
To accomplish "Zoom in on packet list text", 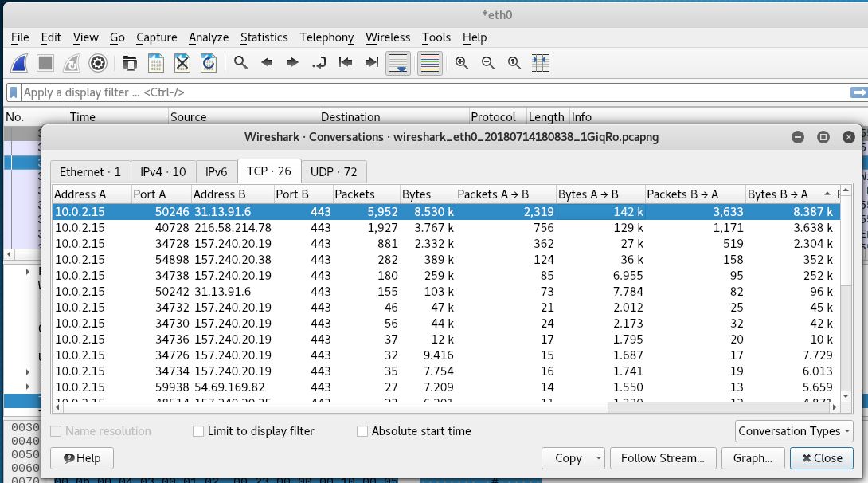I will coord(462,63).
